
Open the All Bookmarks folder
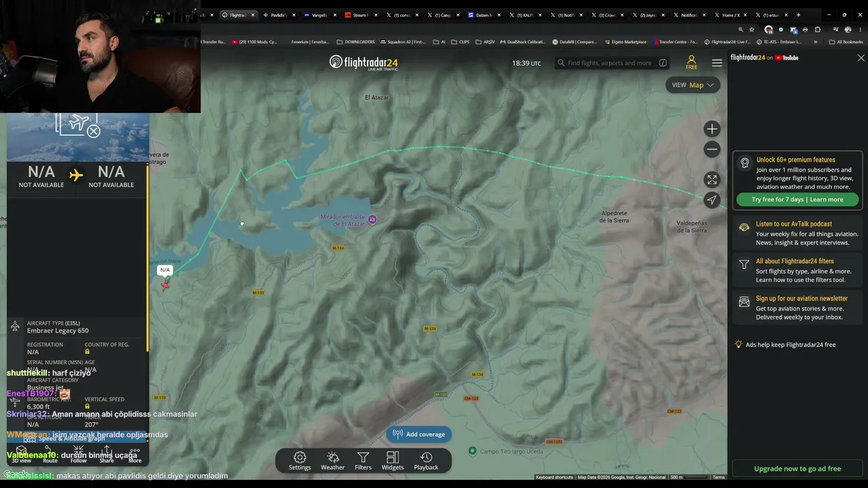pyautogui.click(x=846, y=42)
